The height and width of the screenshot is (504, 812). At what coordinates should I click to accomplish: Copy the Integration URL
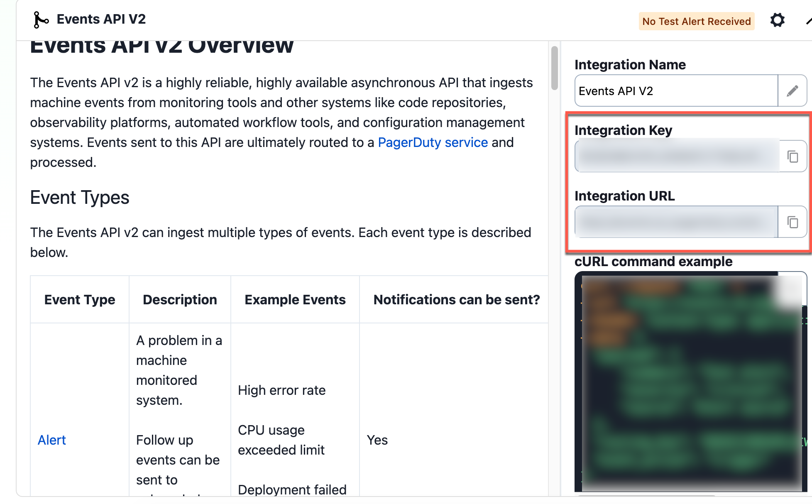pos(792,222)
